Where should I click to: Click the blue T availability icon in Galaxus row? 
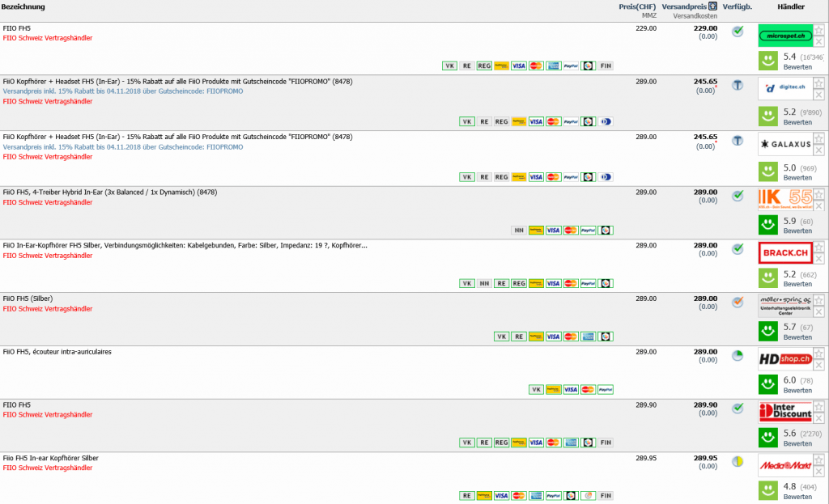click(x=738, y=140)
